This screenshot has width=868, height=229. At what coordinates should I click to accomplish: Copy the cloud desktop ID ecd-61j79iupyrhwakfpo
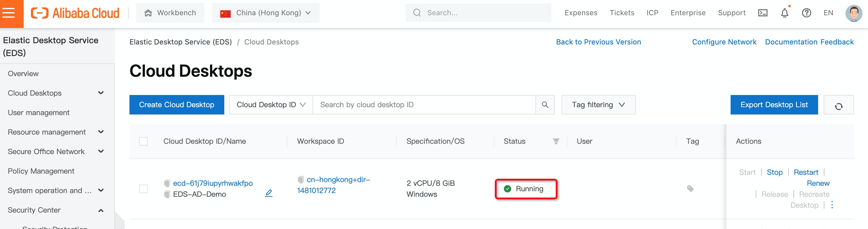(x=167, y=183)
